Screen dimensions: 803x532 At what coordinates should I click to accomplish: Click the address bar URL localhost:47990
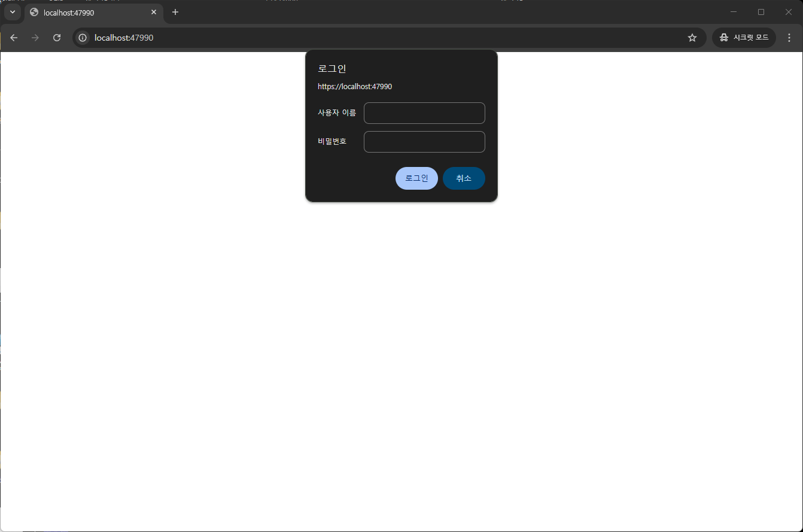click(x=124, y=38)
